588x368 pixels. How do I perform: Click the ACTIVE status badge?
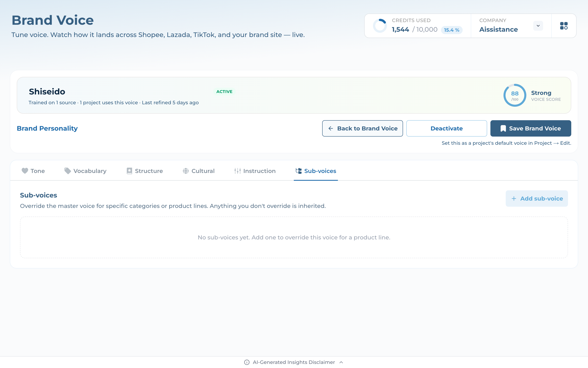(224, 92)
